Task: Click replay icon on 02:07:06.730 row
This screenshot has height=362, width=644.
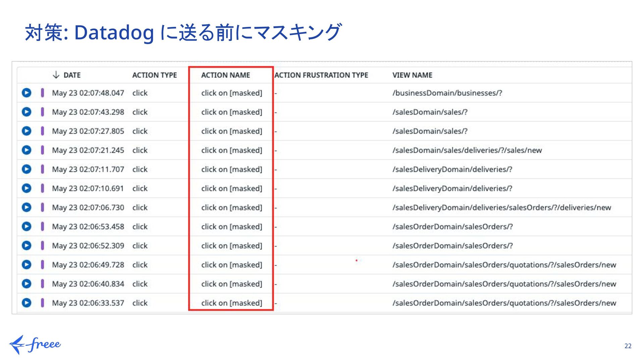Action: click(x=26, y=207)
